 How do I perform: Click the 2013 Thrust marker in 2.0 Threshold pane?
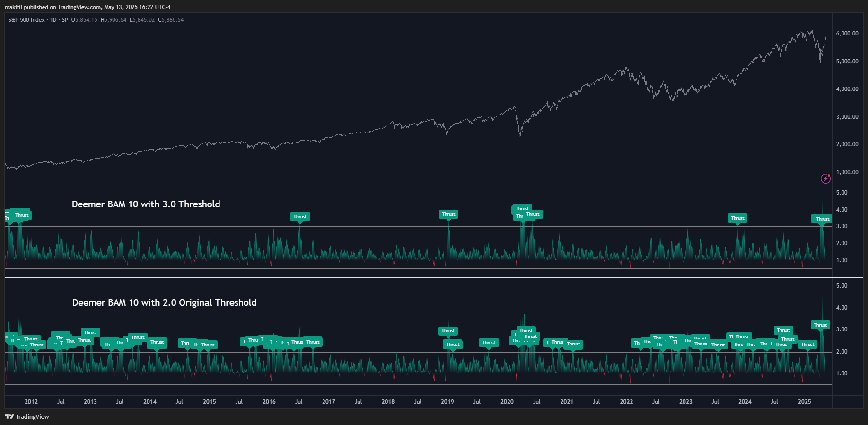click(90, 333)
